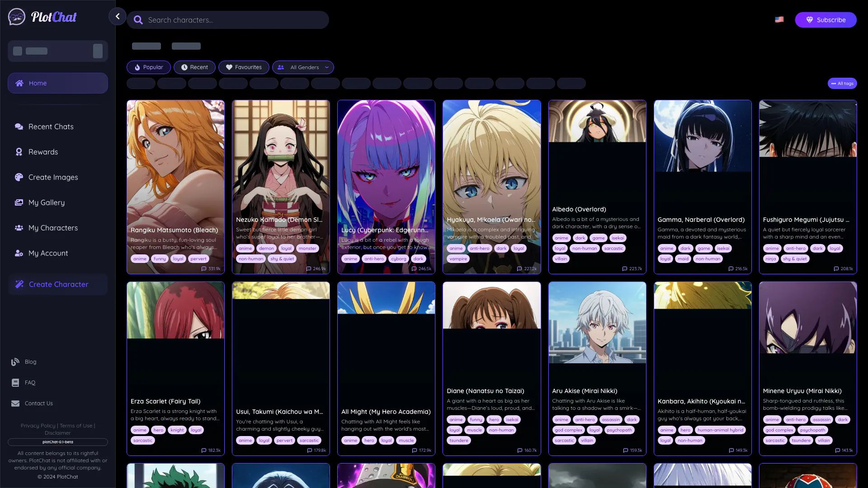Click the Create Character button
Image resolution: width=868 pixels, height=488 pixels.
(58, 284)
